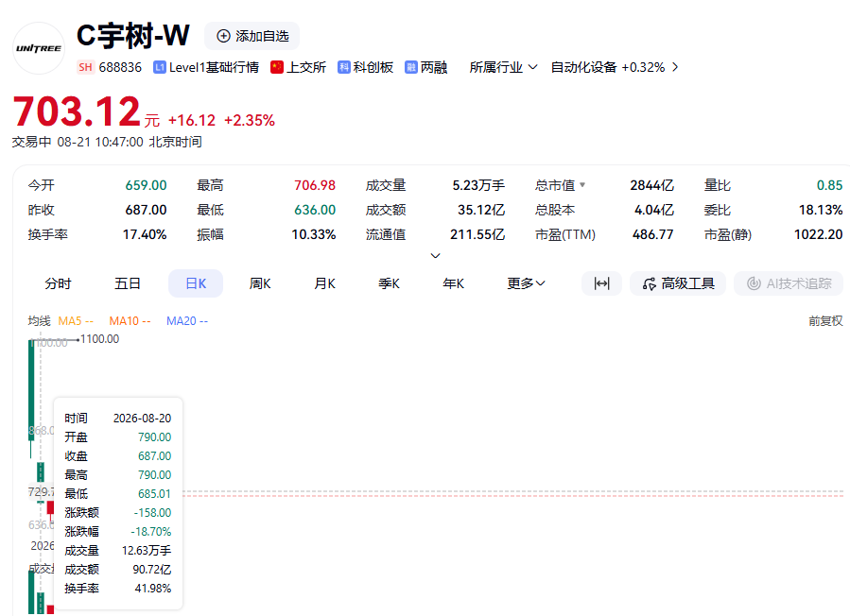
Task: Open 自动化设备 industry link
Action: coord(583,67)
